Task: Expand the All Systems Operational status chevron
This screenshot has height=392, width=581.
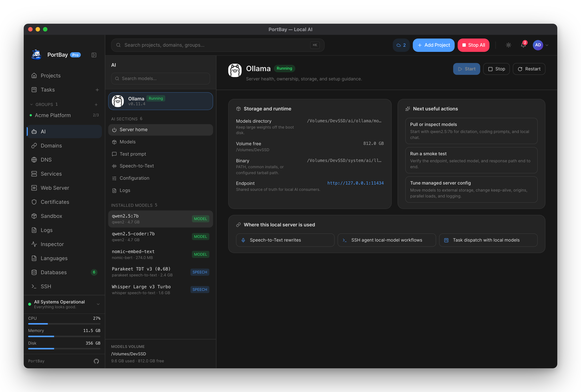Action: [x=98, y=304]
